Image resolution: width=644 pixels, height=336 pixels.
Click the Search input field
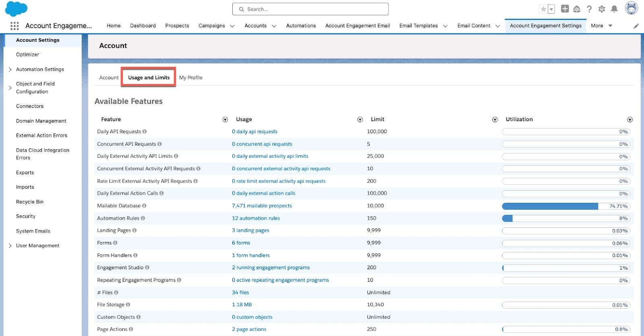[x=310, y=9]
